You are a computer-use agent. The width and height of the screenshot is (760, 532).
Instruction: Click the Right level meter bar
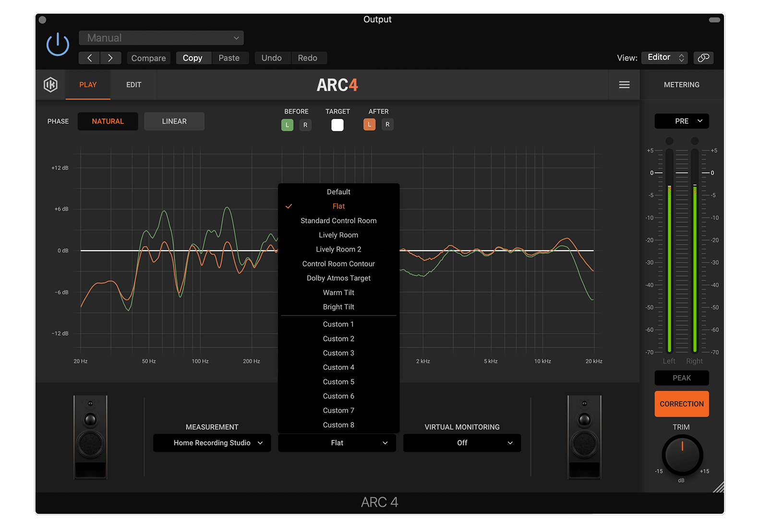tap(694, 250)
